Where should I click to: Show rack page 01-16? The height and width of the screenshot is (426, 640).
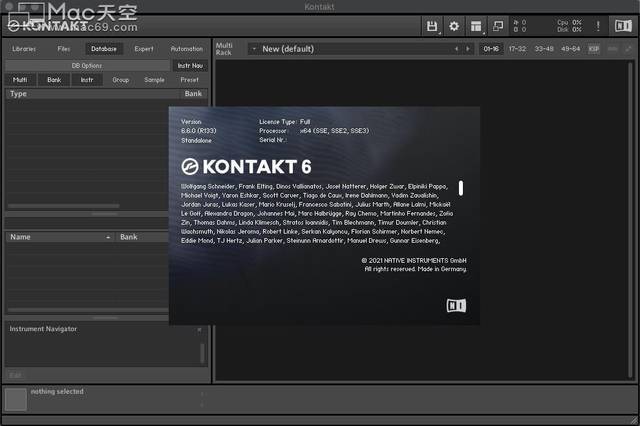(x=491, y=49)
